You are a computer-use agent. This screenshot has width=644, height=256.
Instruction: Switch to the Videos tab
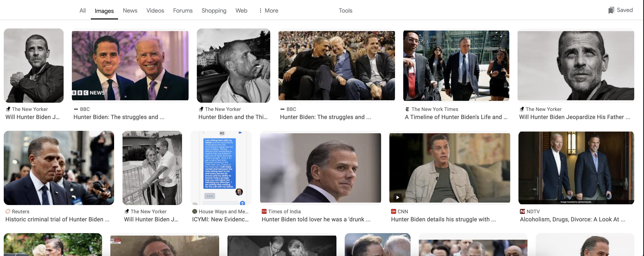(x=155, y=10)
